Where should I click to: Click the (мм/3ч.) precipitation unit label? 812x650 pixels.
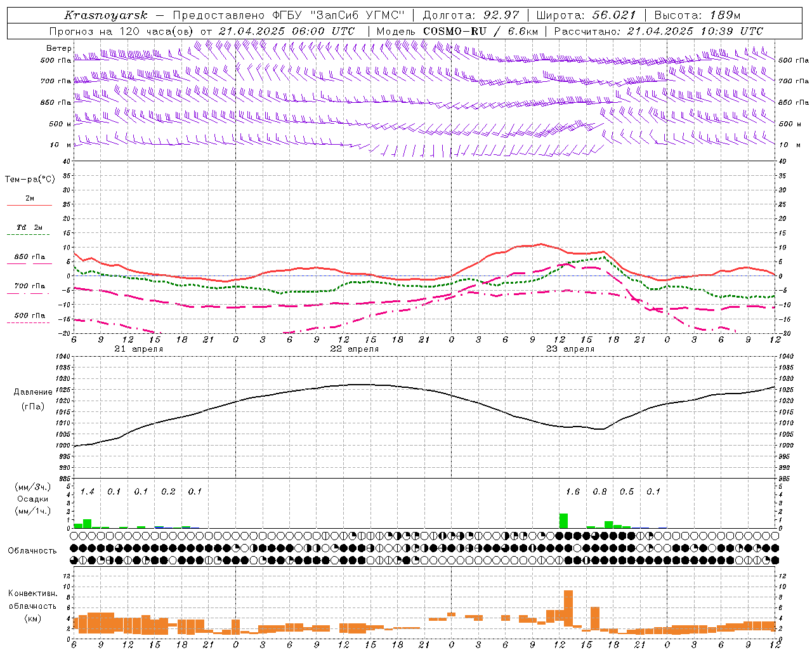33,487
